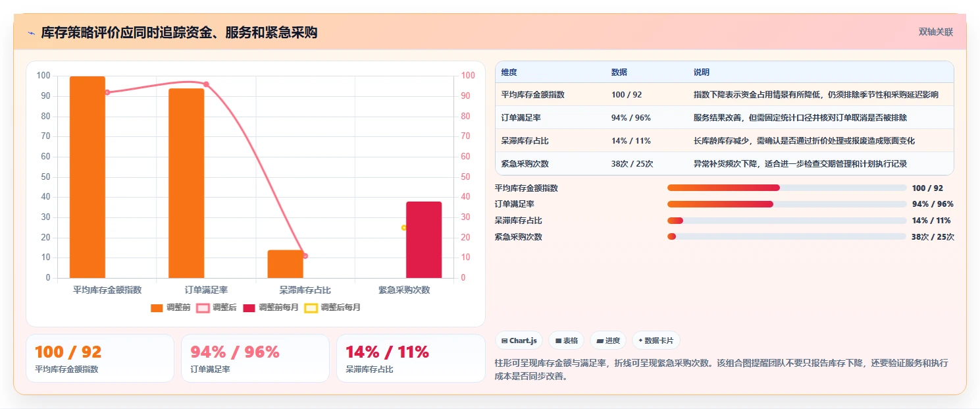Click the yellow data point near 紧急采购次数

[x=404, y=228]
